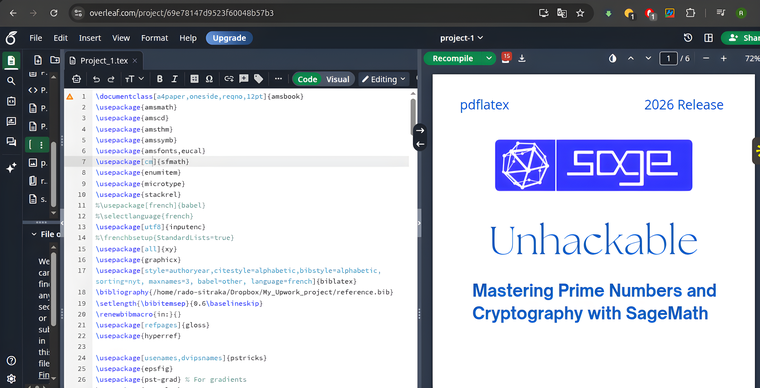
Task: Switch editor to Code mode
Action: 307,79
